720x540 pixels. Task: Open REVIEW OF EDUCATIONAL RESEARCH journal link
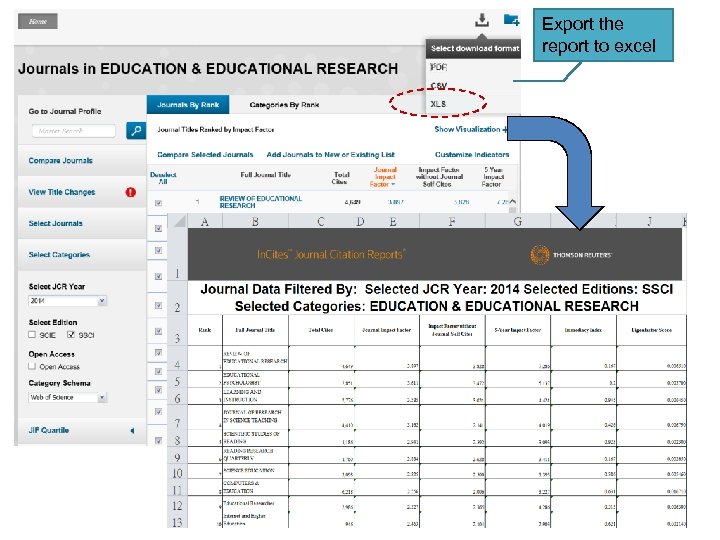tap(260, 202)
